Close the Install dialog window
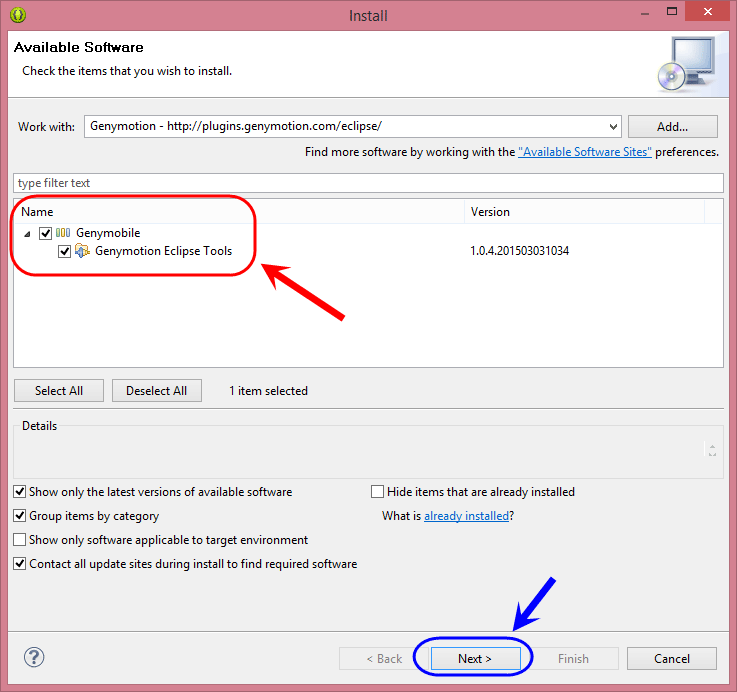737x692 pixels. 708,12
